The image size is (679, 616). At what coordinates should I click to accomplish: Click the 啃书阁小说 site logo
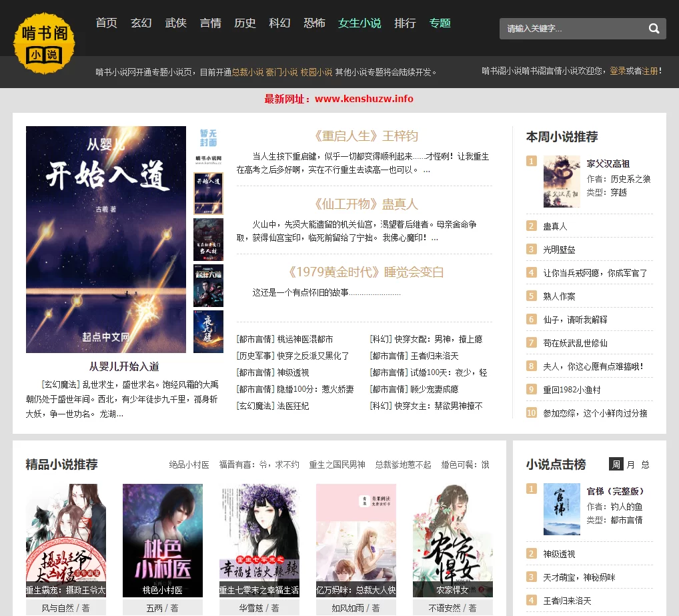(x=44, y=43)
